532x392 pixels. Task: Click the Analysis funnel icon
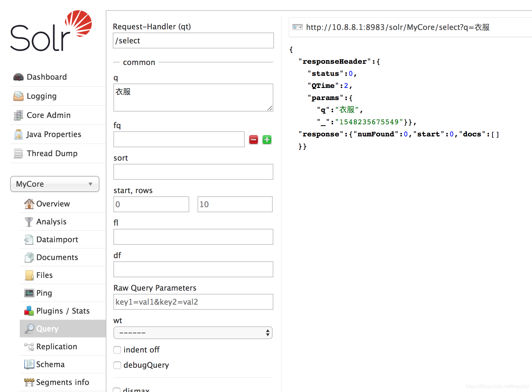pyautogui.click(x=29, y=222)
